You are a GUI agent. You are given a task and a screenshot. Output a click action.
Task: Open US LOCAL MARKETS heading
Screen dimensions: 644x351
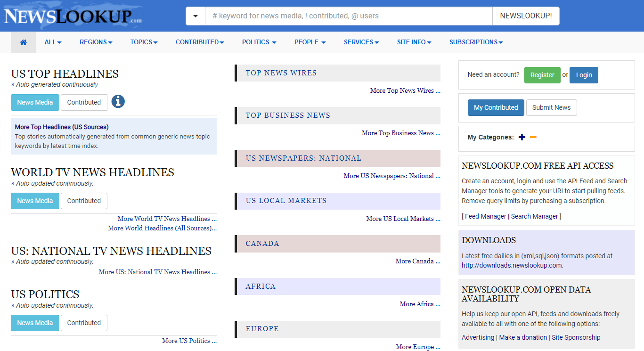(x=286, y=201)
